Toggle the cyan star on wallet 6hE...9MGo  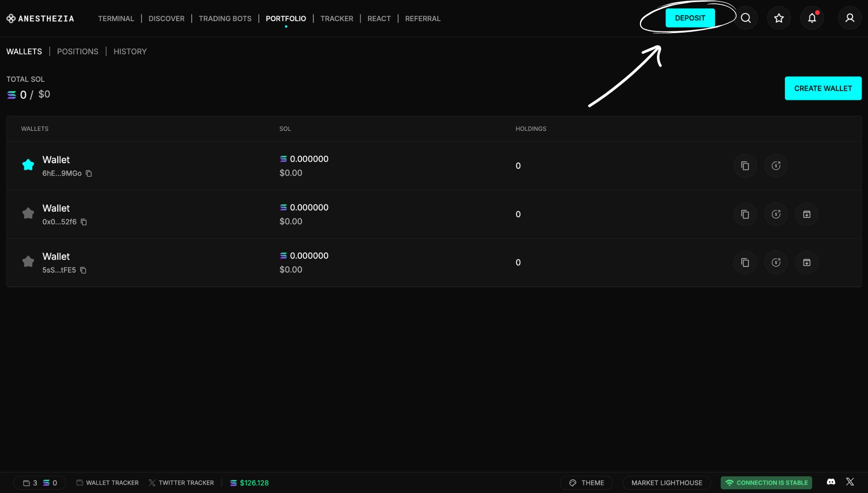(x=28, y=165)
